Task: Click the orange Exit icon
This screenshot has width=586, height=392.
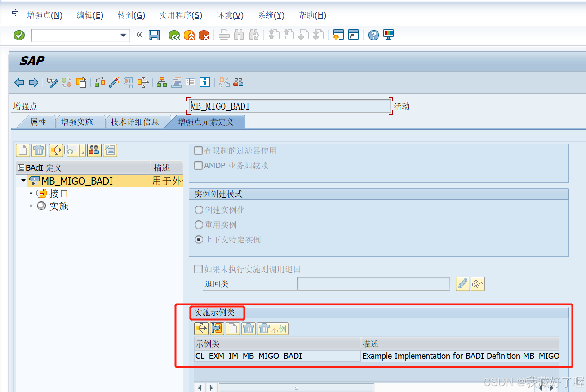Action: (x=189, y=35)
